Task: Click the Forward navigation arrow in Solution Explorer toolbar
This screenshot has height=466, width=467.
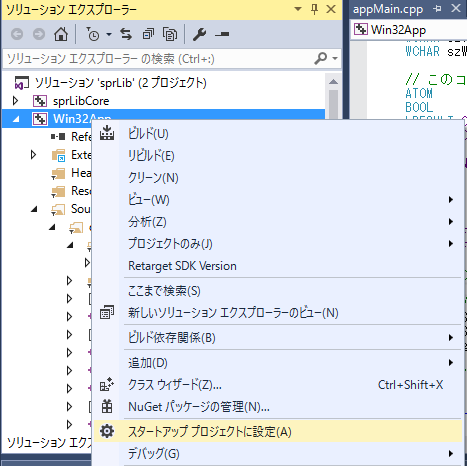Action: coord(39,34)
